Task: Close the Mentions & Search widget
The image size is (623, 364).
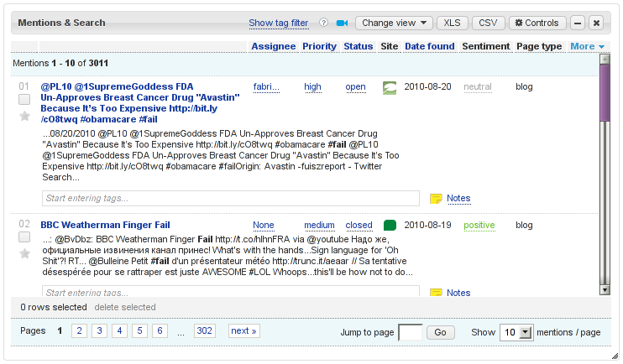Action: 596,23
